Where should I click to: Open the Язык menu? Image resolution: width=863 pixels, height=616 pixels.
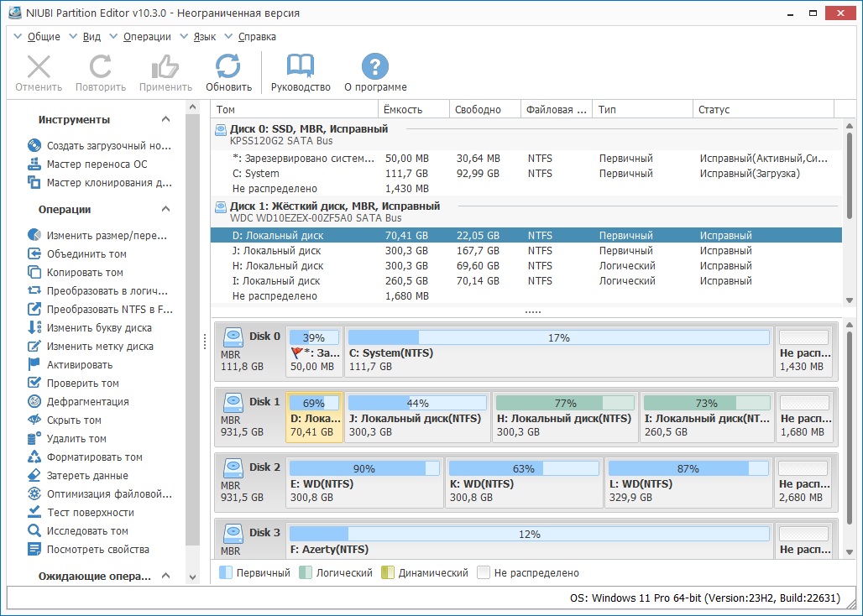click(x=205, y=37)
